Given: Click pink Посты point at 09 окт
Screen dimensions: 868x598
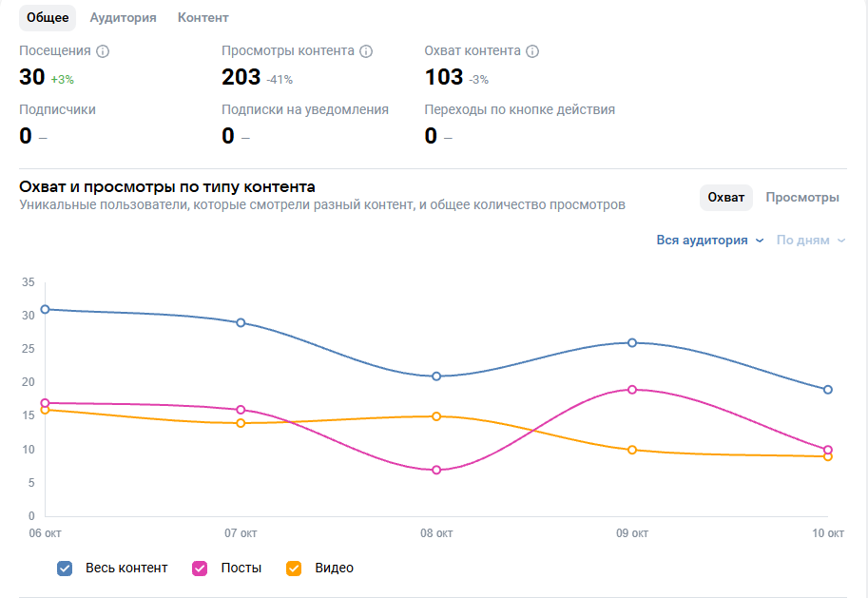Looking at the screenshot, I should coord(632,390).
